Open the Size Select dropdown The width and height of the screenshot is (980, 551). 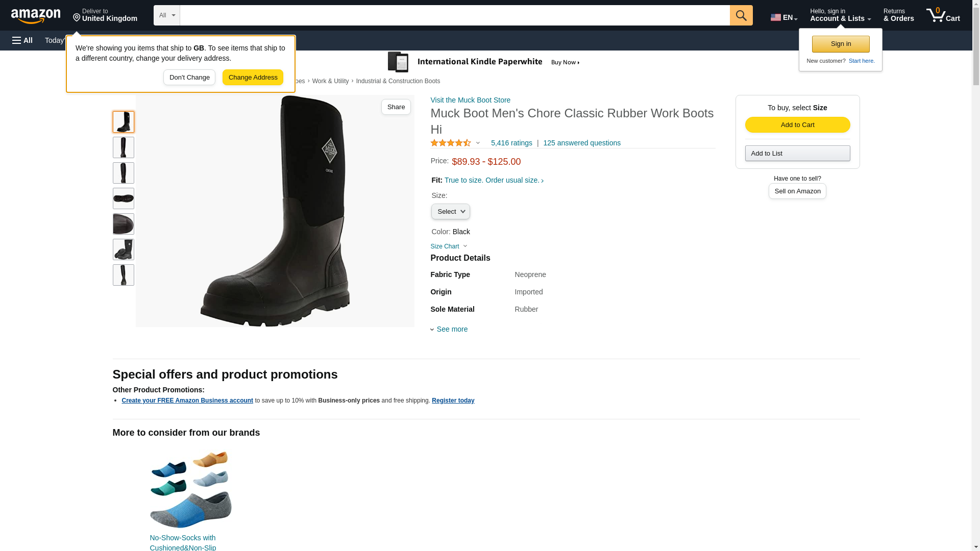(x=450, y=212)
